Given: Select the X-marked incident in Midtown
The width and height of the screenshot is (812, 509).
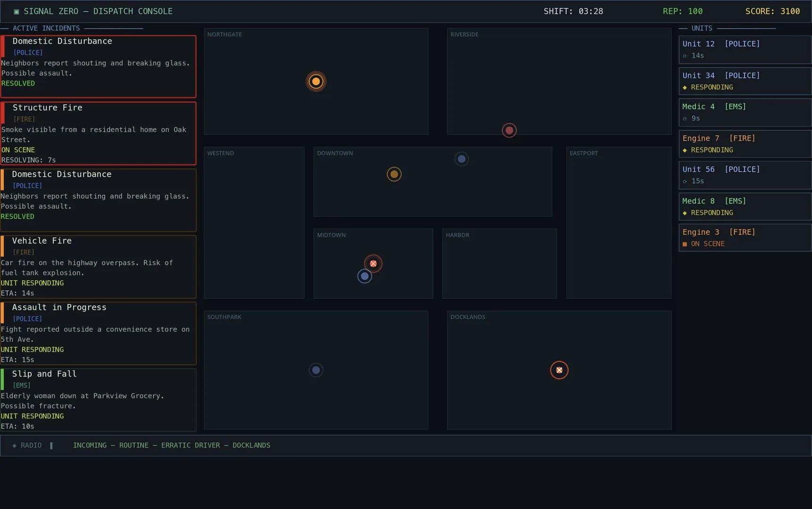Looking at the screenshot, I should pyautogui.click(x=373, y=263).
